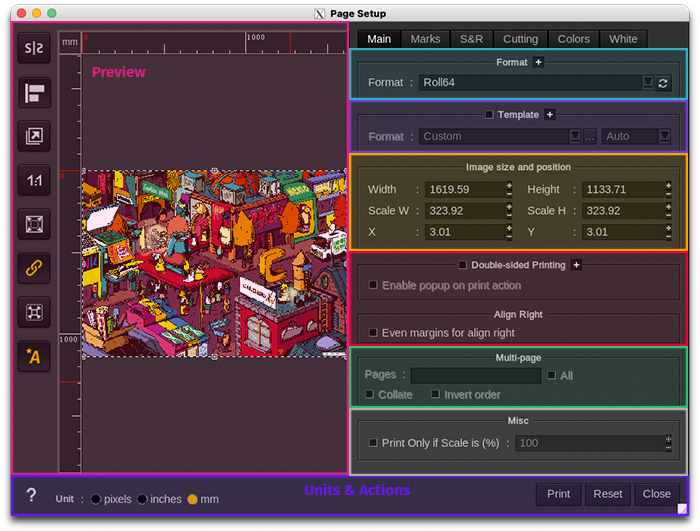Click the plus icon next to Template heading
Screen dimensions: 700x531
click(x=550, y=115)
